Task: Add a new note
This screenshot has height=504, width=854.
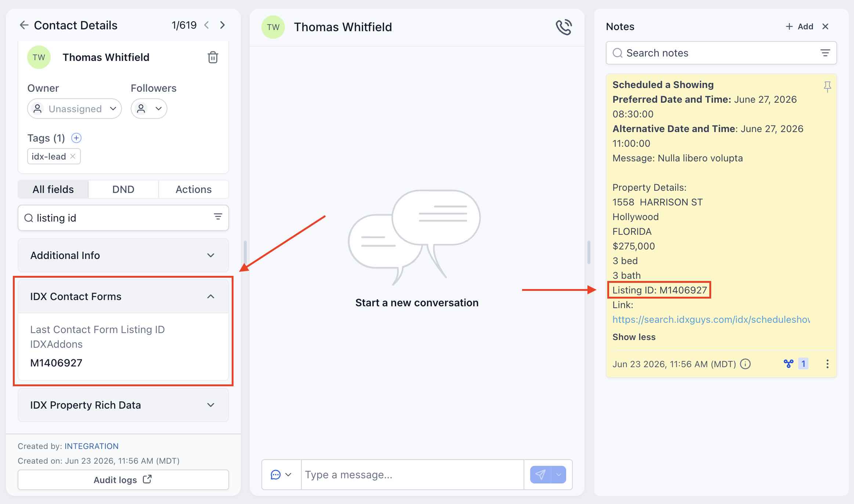Action: [799, 26]
